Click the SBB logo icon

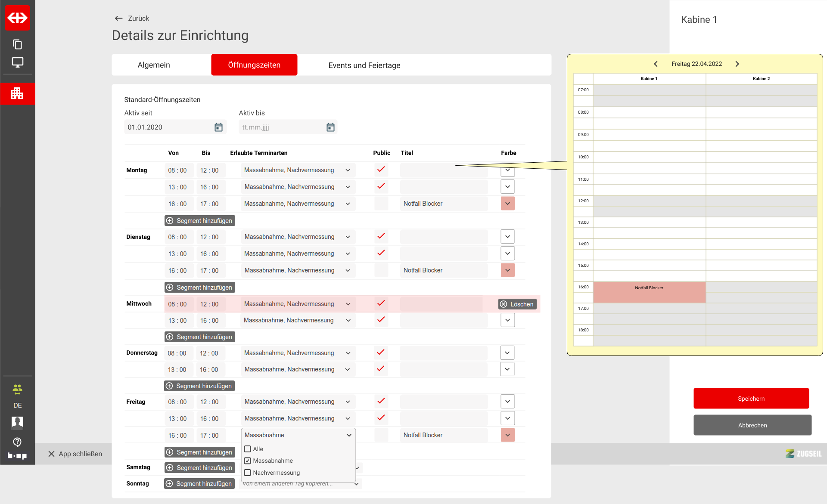(x=17, y=18)
